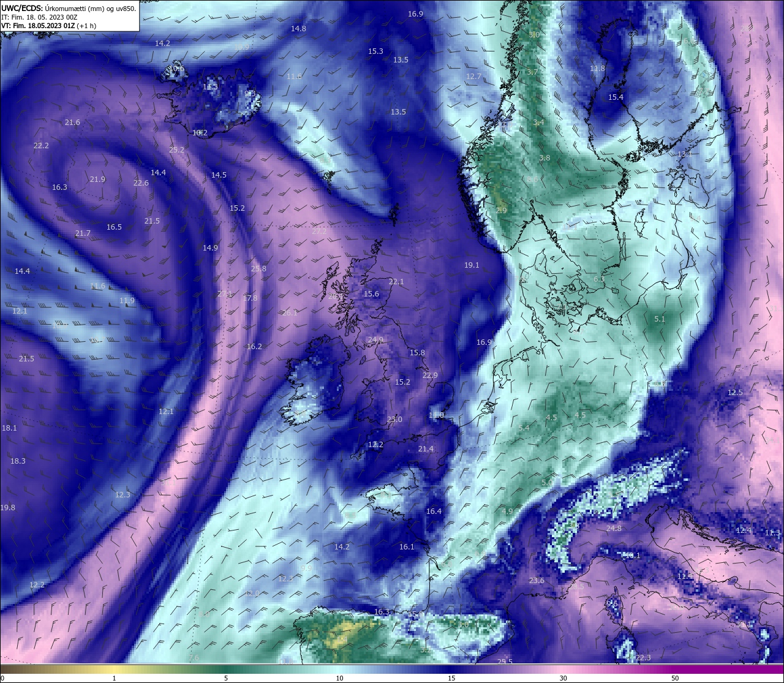Click the 19.8 value at left edge
Image resolution: width=784 pixels, height=683 pixels.
[8, 508]
